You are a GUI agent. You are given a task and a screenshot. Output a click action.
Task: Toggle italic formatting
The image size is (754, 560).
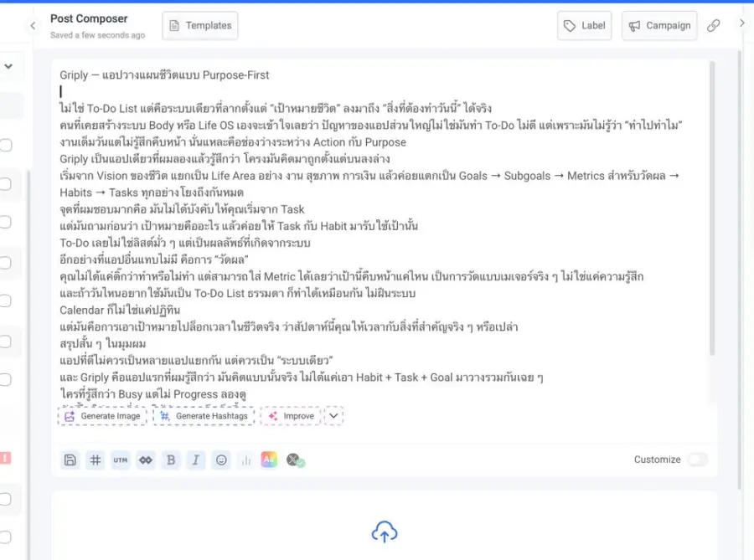click(x=196, y=460)
